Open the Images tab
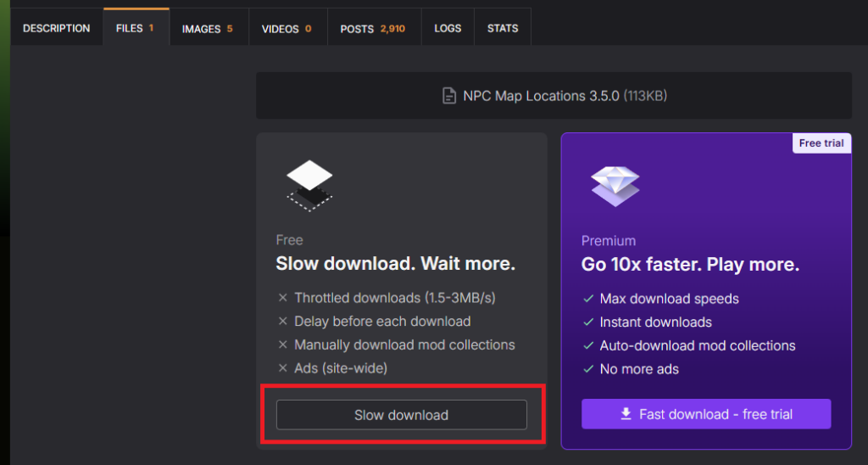Screen dimensions: 868x465 (207, 29)
